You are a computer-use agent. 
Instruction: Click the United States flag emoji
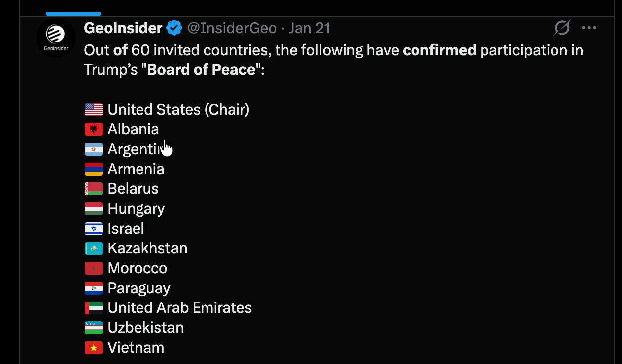point(94,110)
